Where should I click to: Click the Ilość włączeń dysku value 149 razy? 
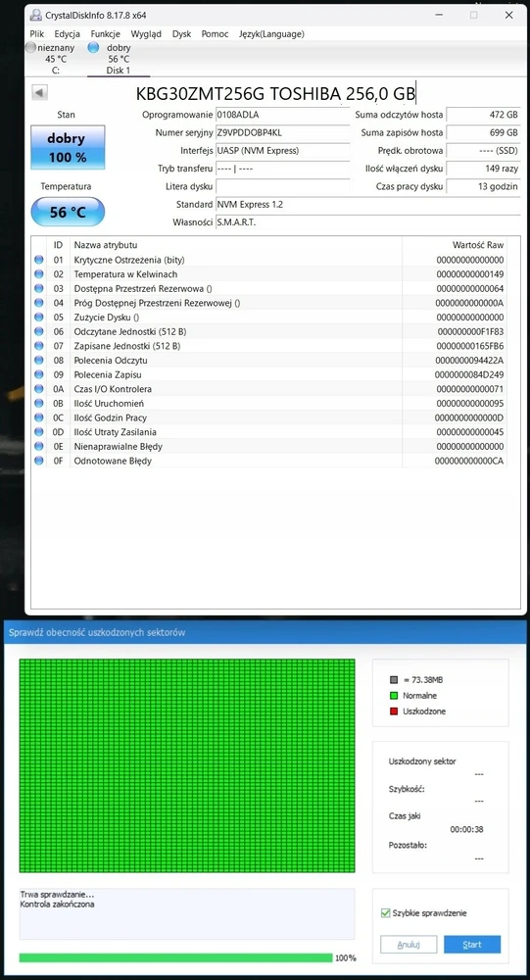(x=483, y=169)
